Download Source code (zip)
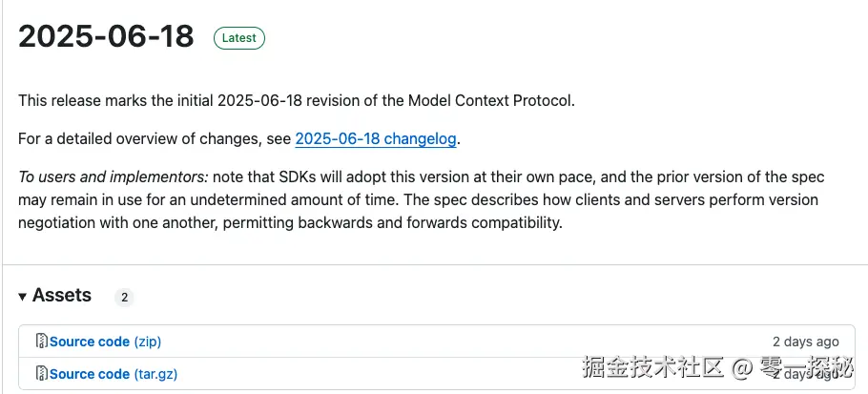Image resolution: width=868 pixels, height=394 pixels. [x=105, y=342]
